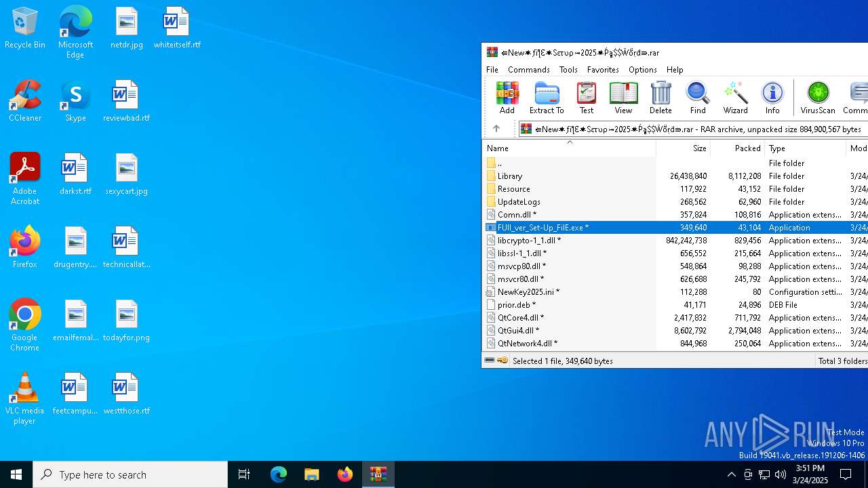The height and width of the screenshot is (488, 868).
Task: Select Firefox desktop shortcut
Action: click(25, 247)
